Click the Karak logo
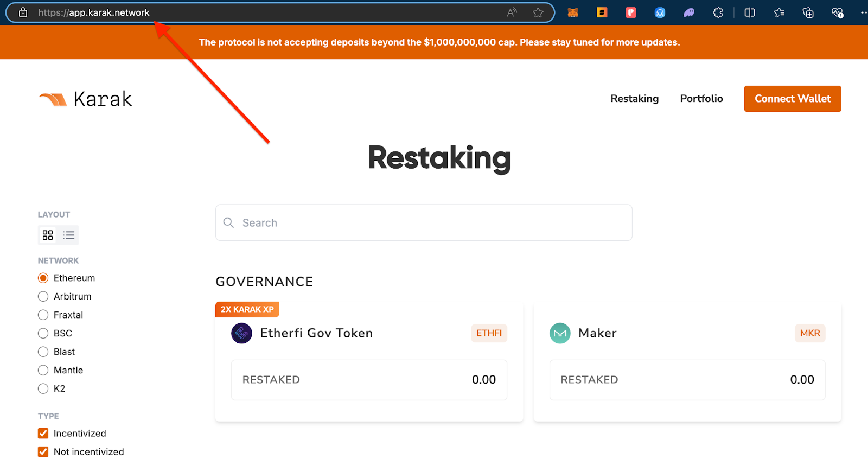868x465 pixels. [85, 99]
